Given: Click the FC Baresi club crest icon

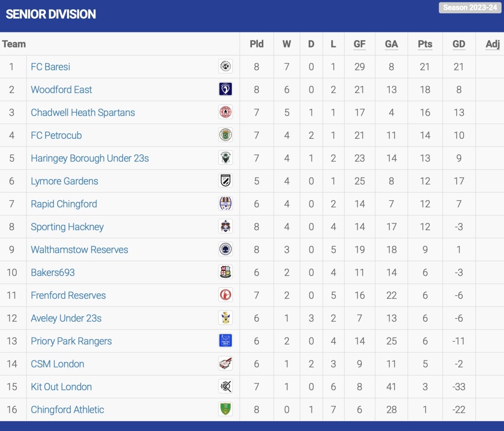Looking at the screenshot, I should pyautogui.click(x=225, y=66).
